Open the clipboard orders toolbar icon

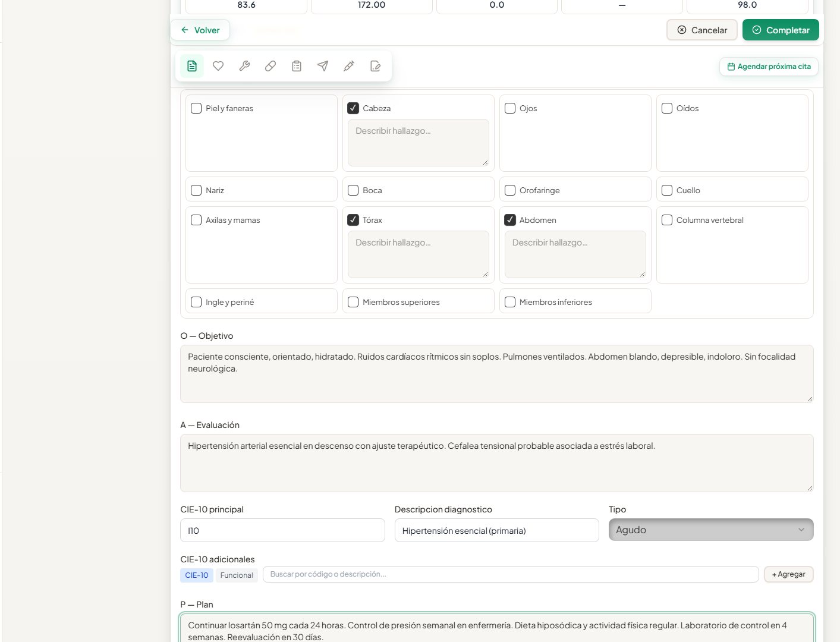(x=297, y=66)
